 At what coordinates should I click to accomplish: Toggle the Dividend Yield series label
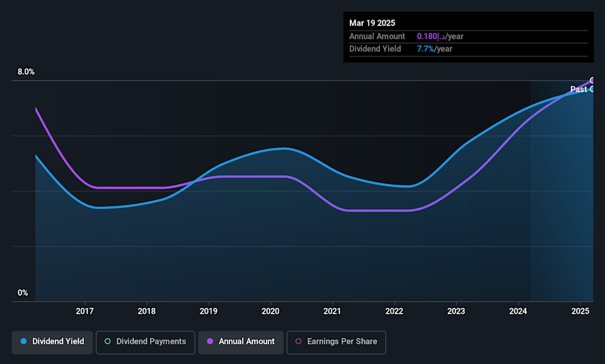tap(57, 341)
